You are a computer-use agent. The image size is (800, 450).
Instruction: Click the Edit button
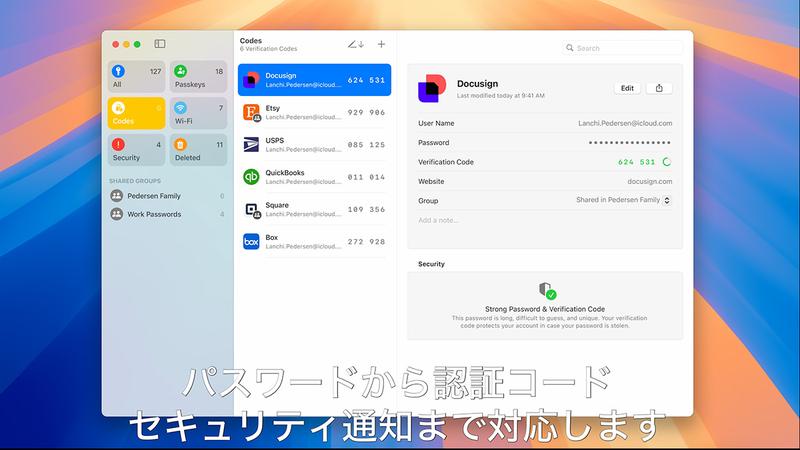pos(627,88)
